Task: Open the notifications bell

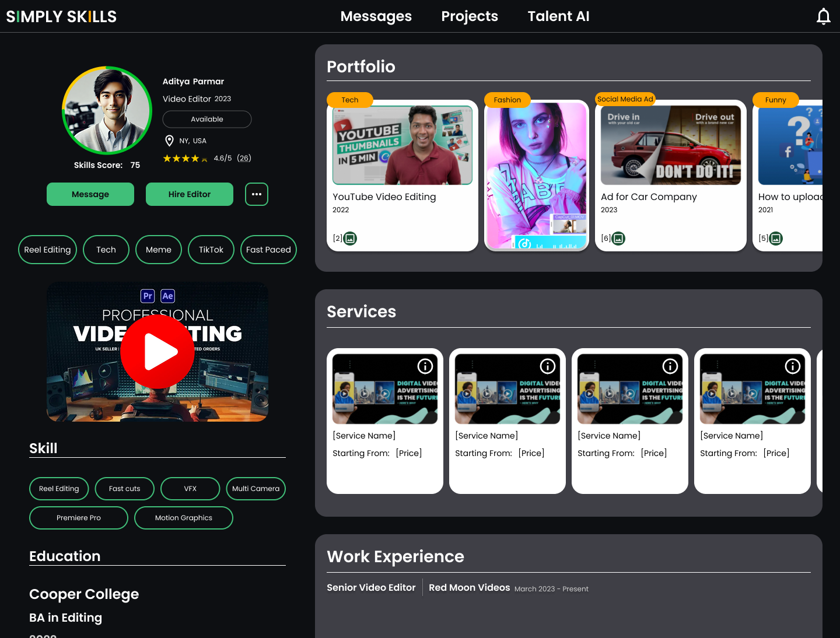Action: tap(823, 16)
